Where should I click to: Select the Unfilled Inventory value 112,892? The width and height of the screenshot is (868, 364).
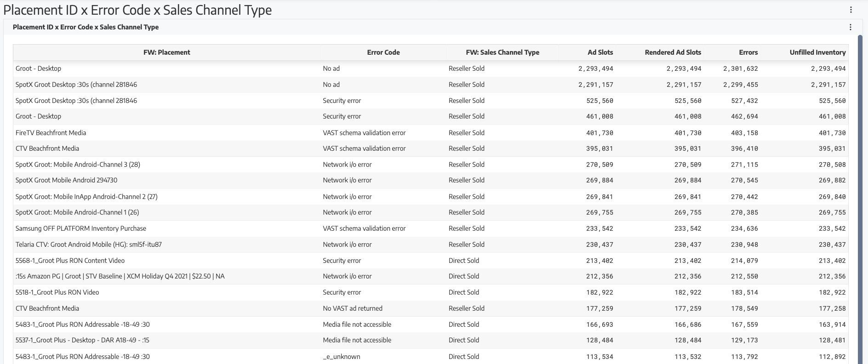coord(832,357)
